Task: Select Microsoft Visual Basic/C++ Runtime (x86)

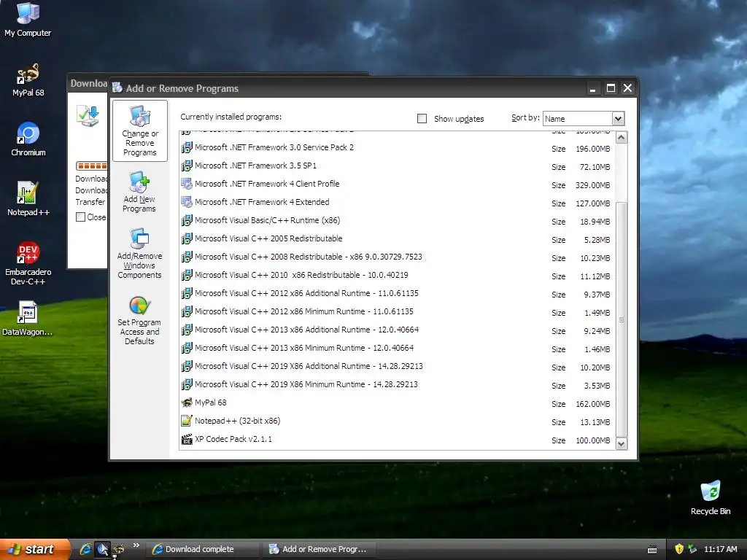Action: (398, 221)
